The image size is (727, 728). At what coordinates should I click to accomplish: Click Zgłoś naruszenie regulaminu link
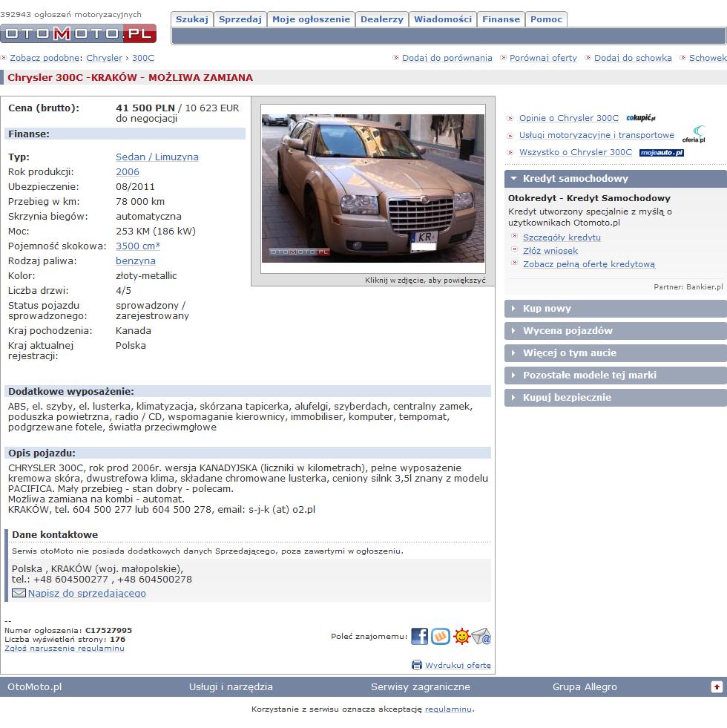click(65, 648)
